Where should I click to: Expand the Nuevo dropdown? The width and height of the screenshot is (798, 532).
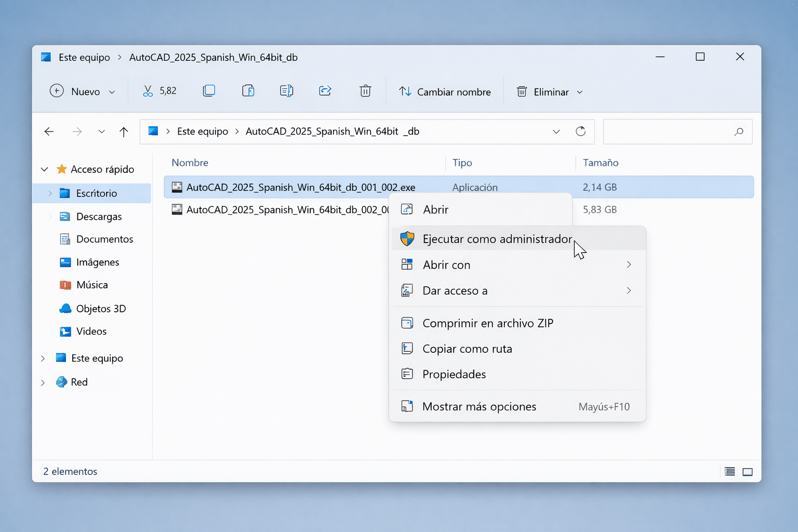pos(112,91)
